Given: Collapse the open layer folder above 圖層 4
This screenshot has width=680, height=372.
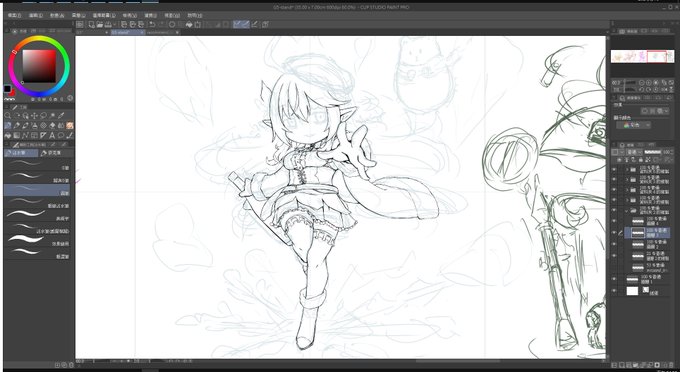Looking at the screenshot, I should tap(627, 210).
